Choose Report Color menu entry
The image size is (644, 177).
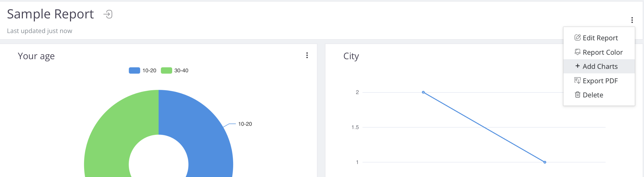[x=602, y=52]
